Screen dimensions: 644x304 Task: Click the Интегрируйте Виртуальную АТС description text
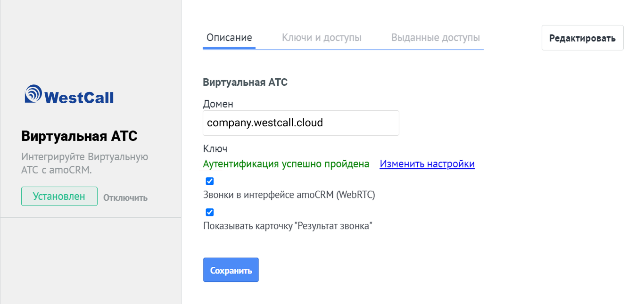[85, 163]
